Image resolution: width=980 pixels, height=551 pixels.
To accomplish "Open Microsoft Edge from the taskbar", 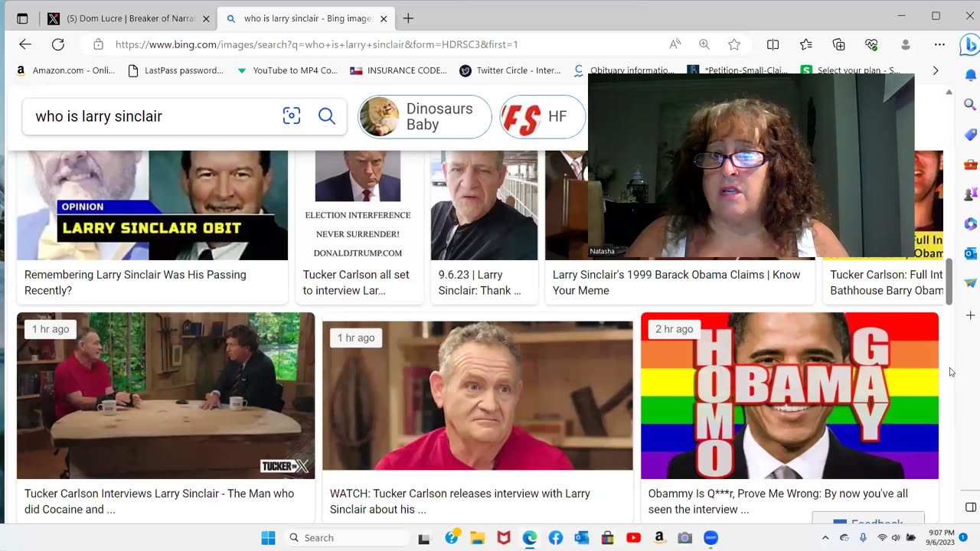I will (x=530, y=538).
